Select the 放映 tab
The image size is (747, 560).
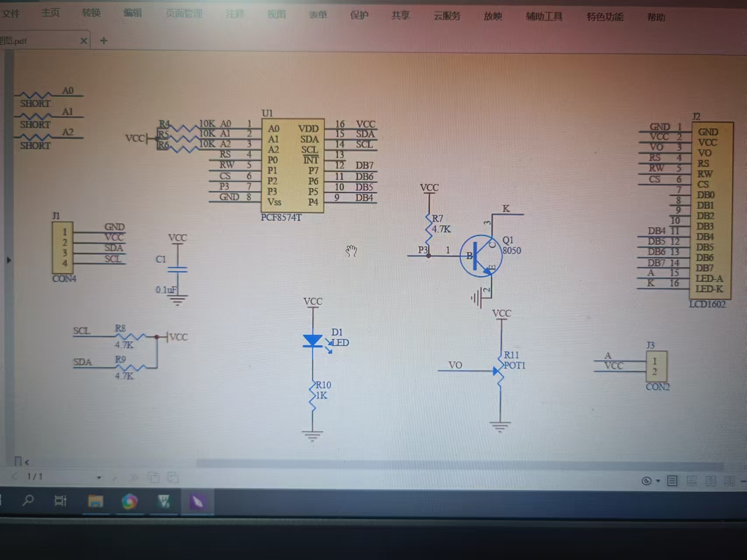click(x=493, y=17)
